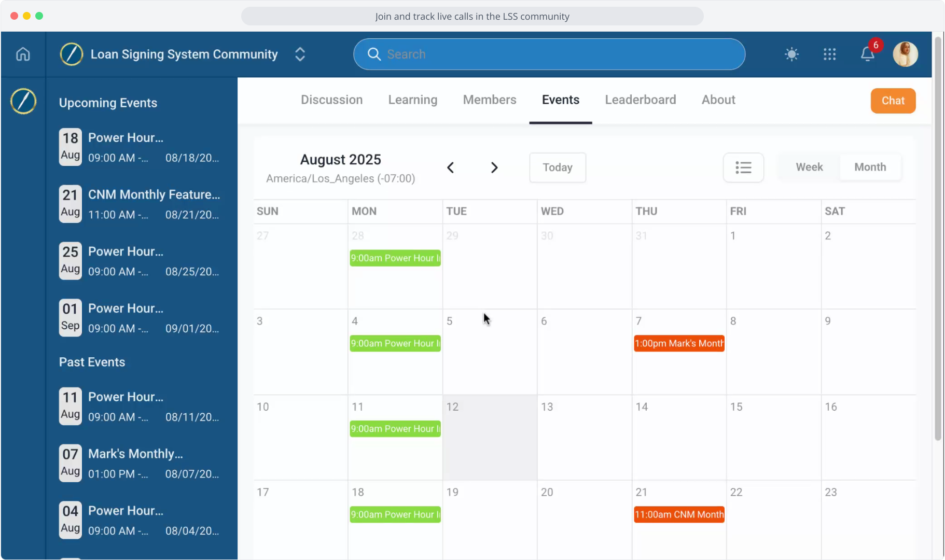
Task: Click the macOS yellow minimize button
Action: point(26,16)
